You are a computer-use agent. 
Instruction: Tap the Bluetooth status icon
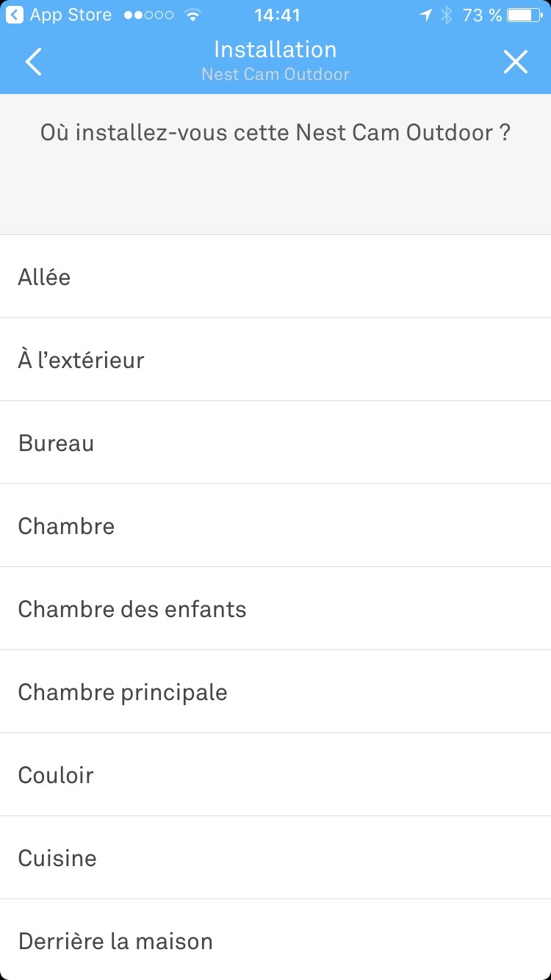(x=446, y=15)
